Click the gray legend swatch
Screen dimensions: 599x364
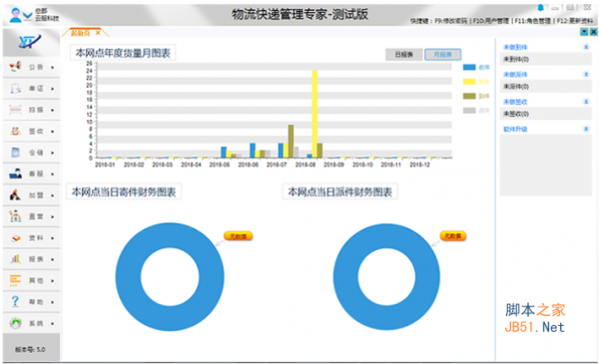469,111
